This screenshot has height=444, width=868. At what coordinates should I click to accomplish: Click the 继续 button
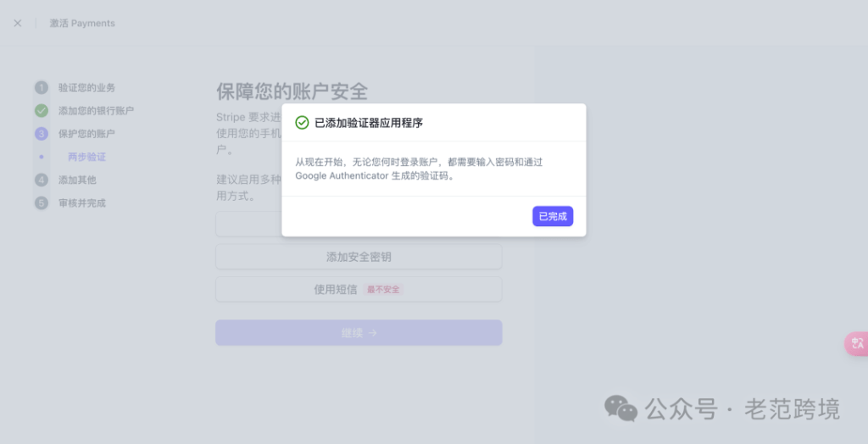[x=359, y=333]
